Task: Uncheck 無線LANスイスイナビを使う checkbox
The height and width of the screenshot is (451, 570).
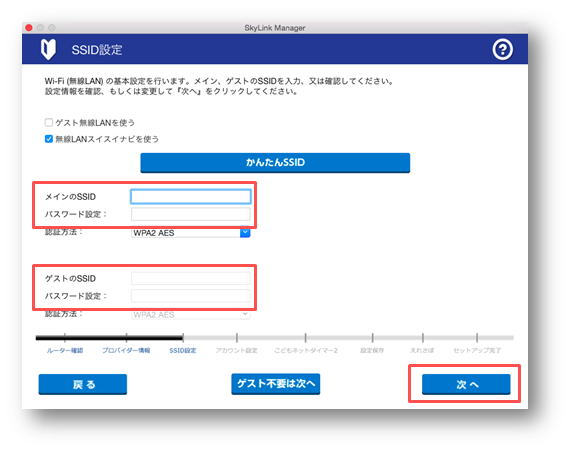Action: tap(49, 139)
